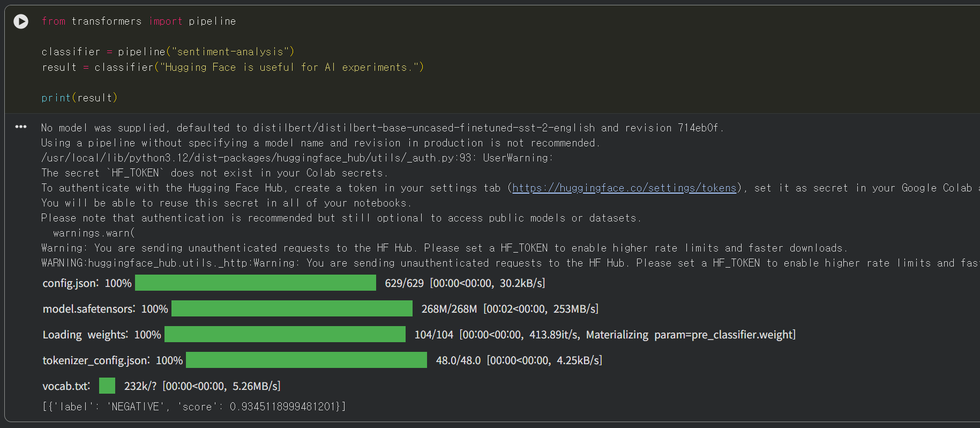Viewport: 980px width, 428px height.
Task: Click the "Hugging Face is useful" string argument
Action: coord(287,68)
